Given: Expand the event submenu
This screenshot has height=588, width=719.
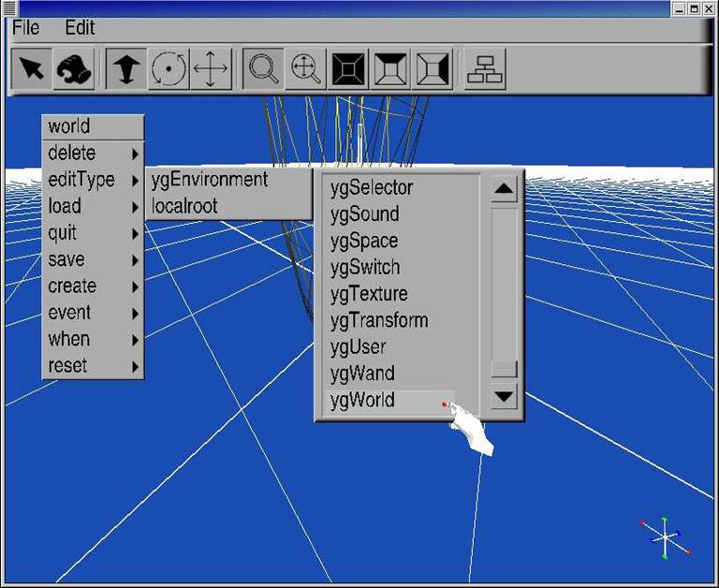Looking at the screenshot, I should 93,313.
